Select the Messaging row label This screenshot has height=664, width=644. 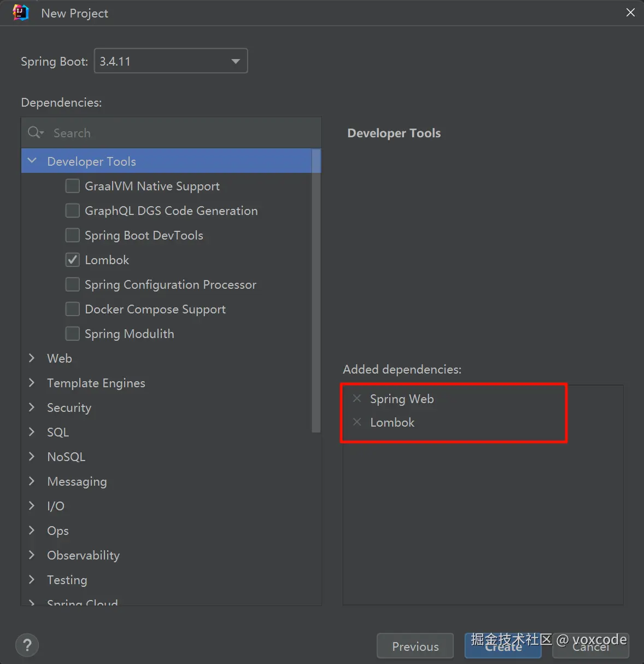coord(77,481)
